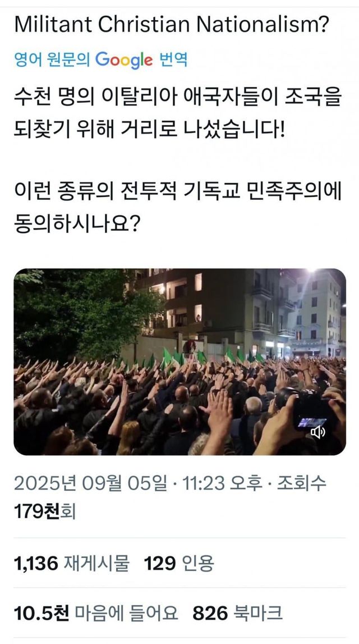Image resolution: width=359 pixels, height=644 pixels.
Task: Select the 'Militant Christian Nationalism?' original text
Action: pyautogui.click(x=172, y=25)
